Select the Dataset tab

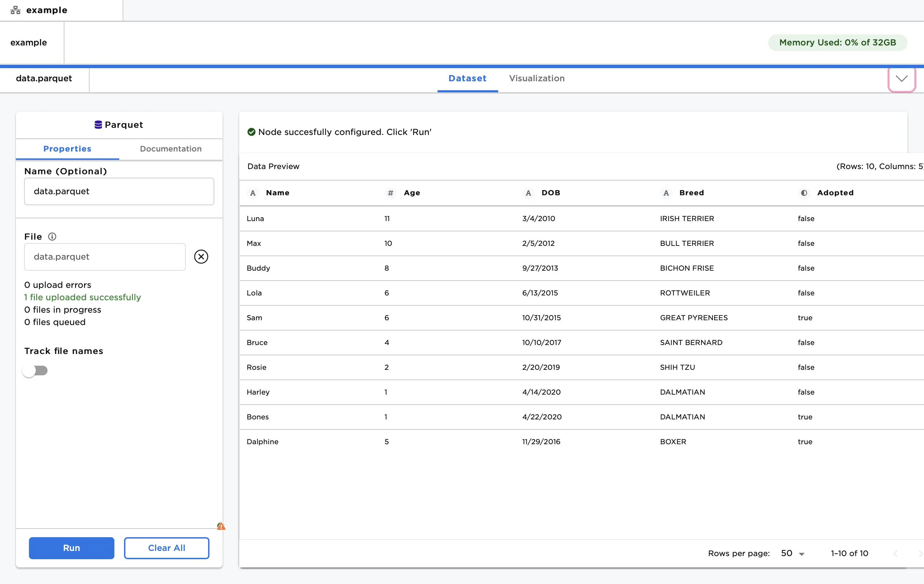468,78
